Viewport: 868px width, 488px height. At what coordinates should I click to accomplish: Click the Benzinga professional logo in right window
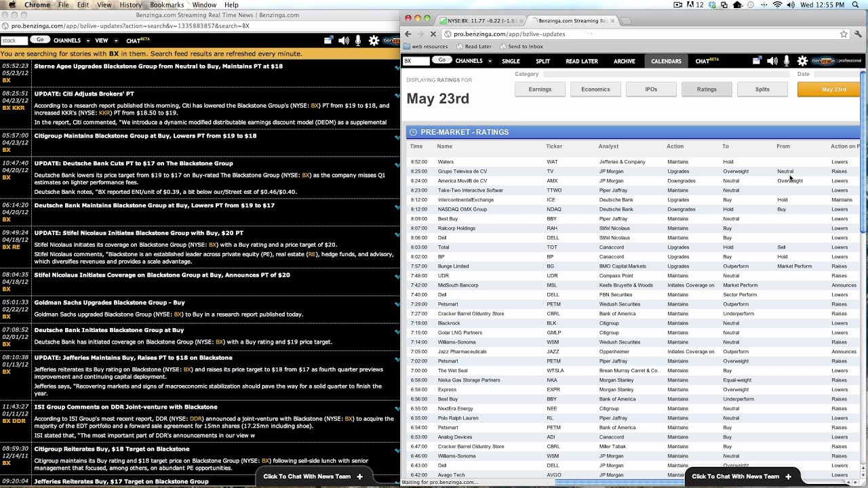(836, 61)
